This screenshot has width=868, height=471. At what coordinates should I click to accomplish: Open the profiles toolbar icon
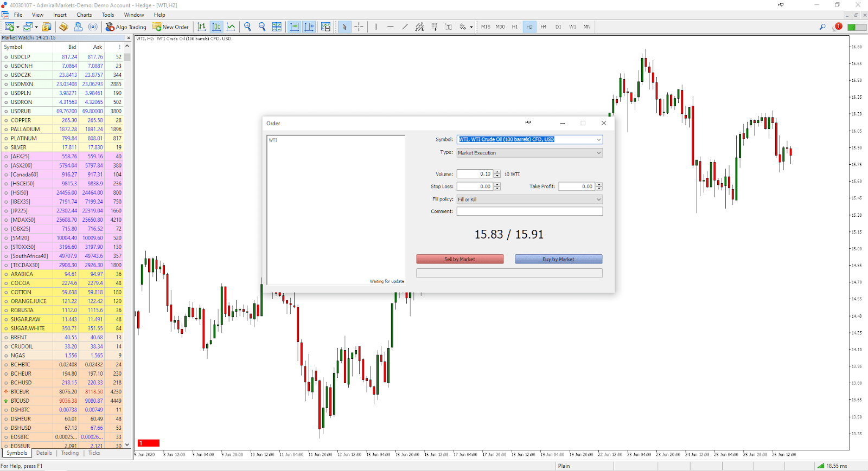(28, 27)
